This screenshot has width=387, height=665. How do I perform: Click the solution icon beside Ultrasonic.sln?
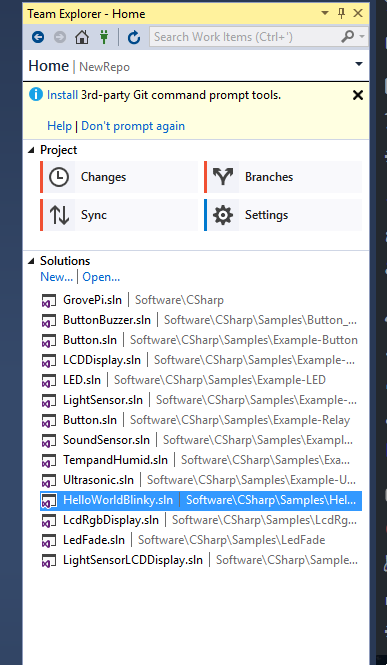tap(49, 481)
